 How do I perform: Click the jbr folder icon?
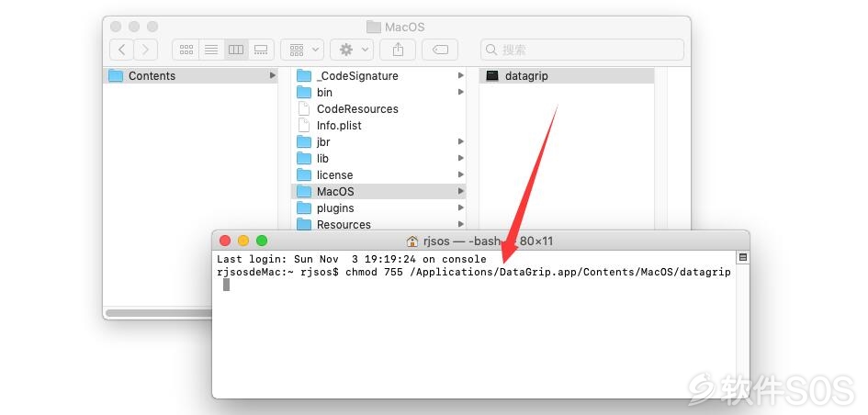coord(304,142)
